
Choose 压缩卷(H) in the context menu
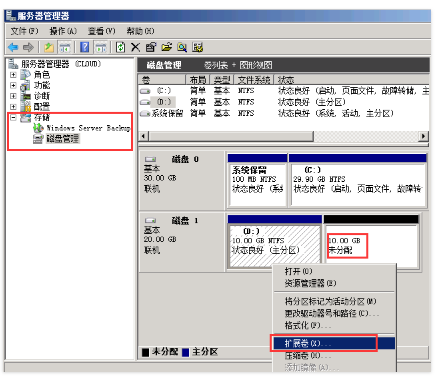tap(334, 356)
